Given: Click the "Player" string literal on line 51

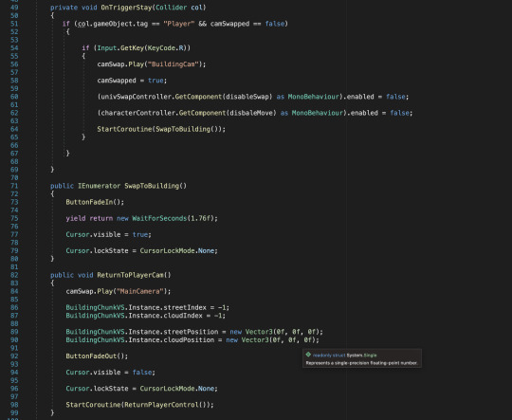Looking at the screenshot, I should [x=179, y=24].
